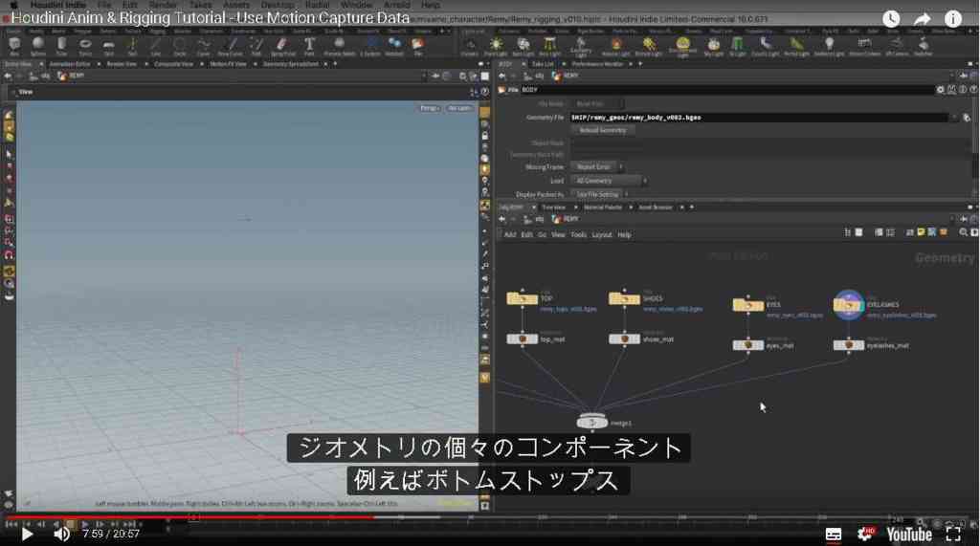Image resolution: width=980 pixels, height=546 pixels.
Task: Add an Area Light from shelf
Action: click(x=549, y=46)
